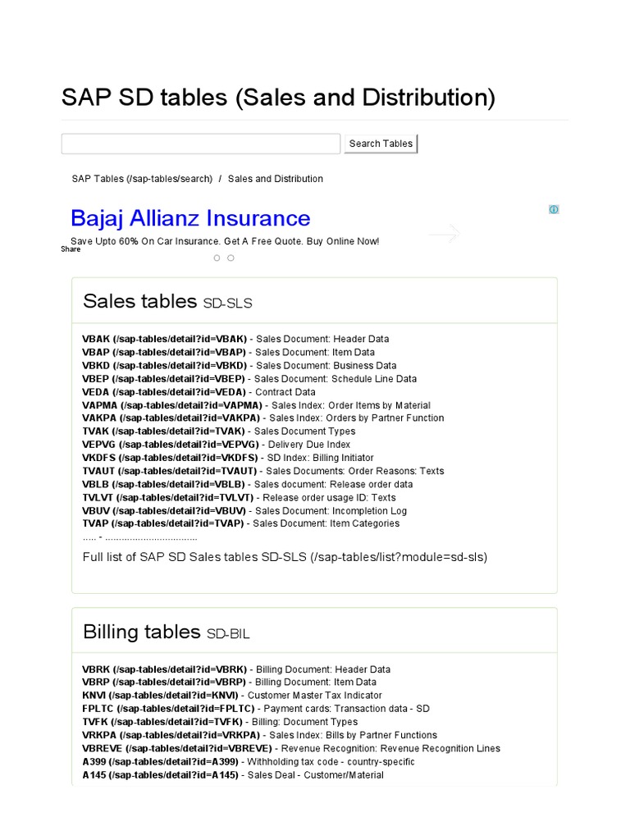The width and height of the screenshot is (630, 840).
Task: Open the VBUV incompletion log link
Action: pyautogui.click(x=164, y=510)
